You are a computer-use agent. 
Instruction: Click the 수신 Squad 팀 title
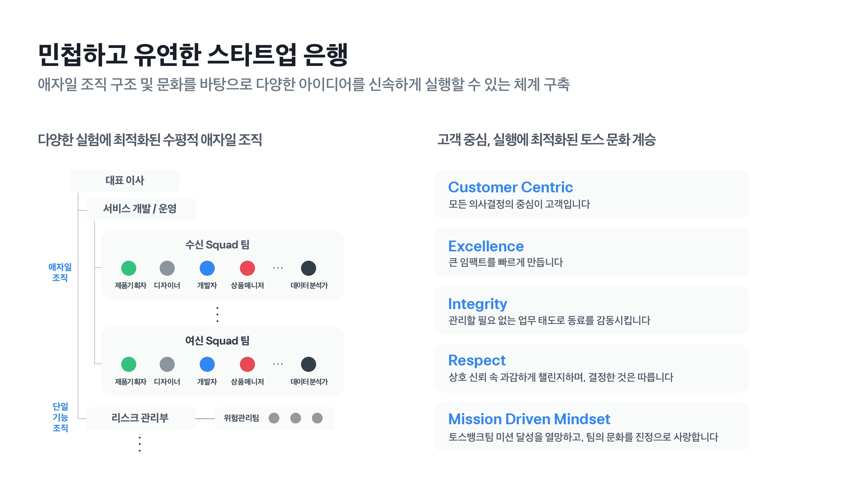point(217,244)
